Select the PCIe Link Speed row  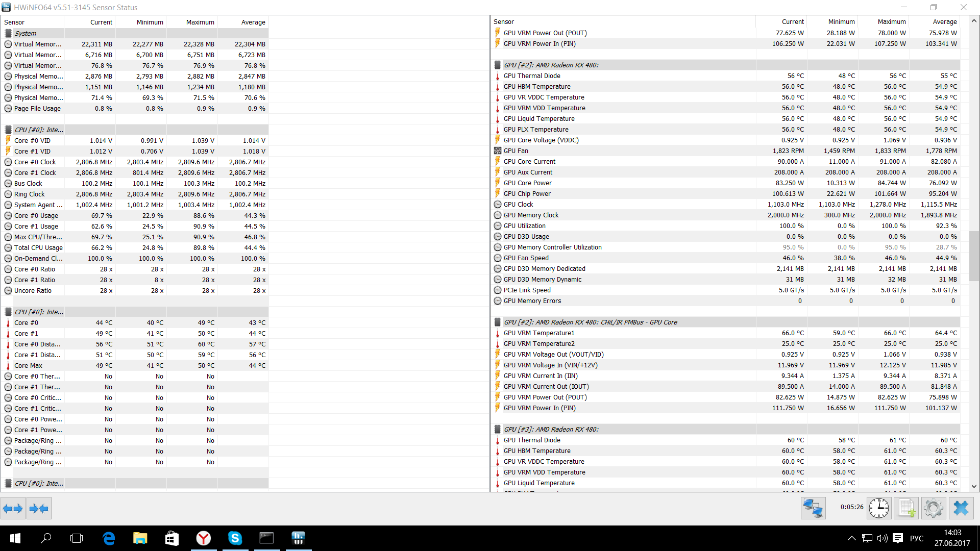[x=727, y=290]
